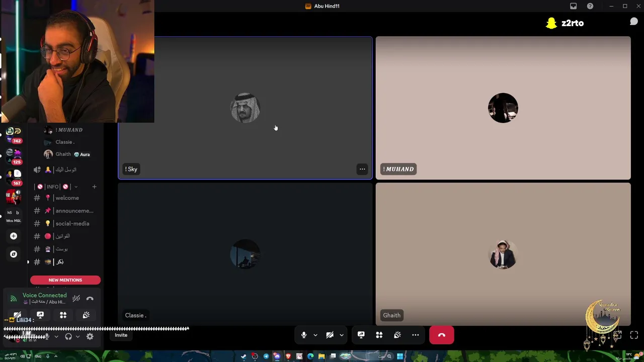Open the Discord inbox
644x362 pixels.
[x=573, y=6]
